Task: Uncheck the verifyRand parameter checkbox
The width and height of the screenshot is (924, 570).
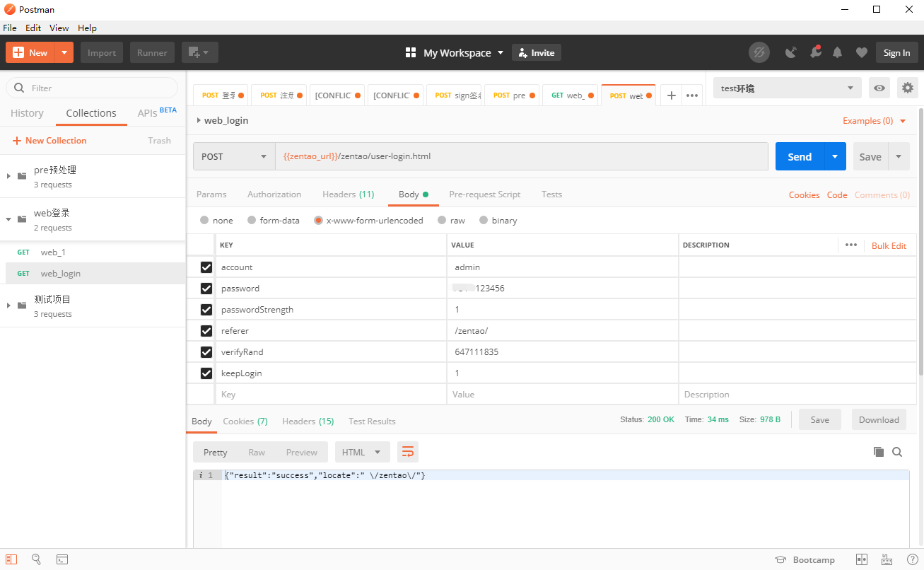Action: pyautogui.click(x=206, y=352)
